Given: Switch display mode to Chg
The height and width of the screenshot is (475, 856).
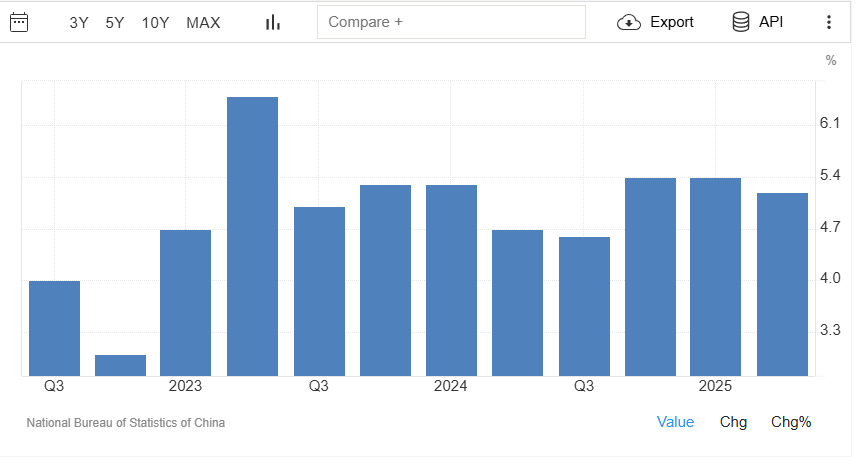Looking at the screenshot, I should pyautogui.click(x=733, y=422).
